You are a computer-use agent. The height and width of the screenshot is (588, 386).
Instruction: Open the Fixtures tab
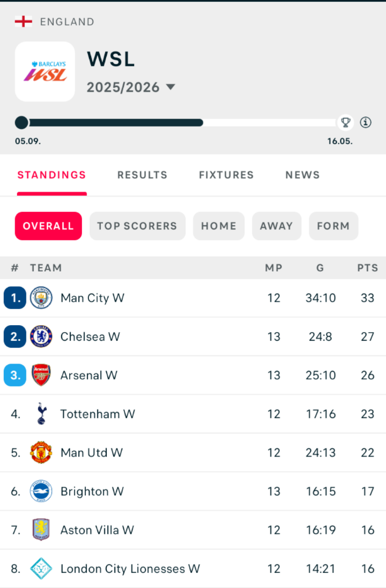coord(226,175)
